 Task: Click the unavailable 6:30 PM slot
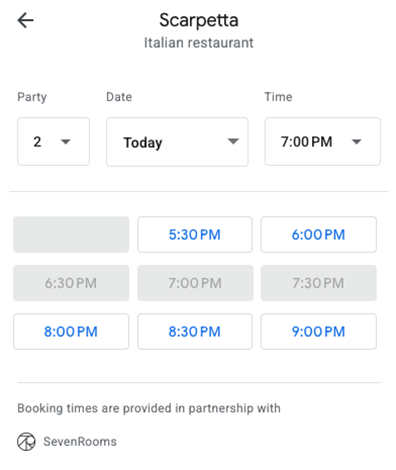click(x=71, y=283)
